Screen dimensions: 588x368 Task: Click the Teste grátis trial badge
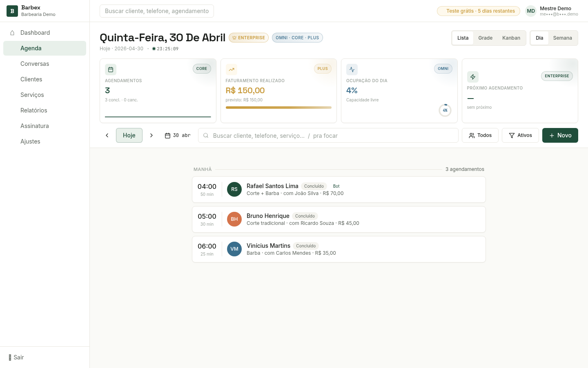click(x=479, y=11)
